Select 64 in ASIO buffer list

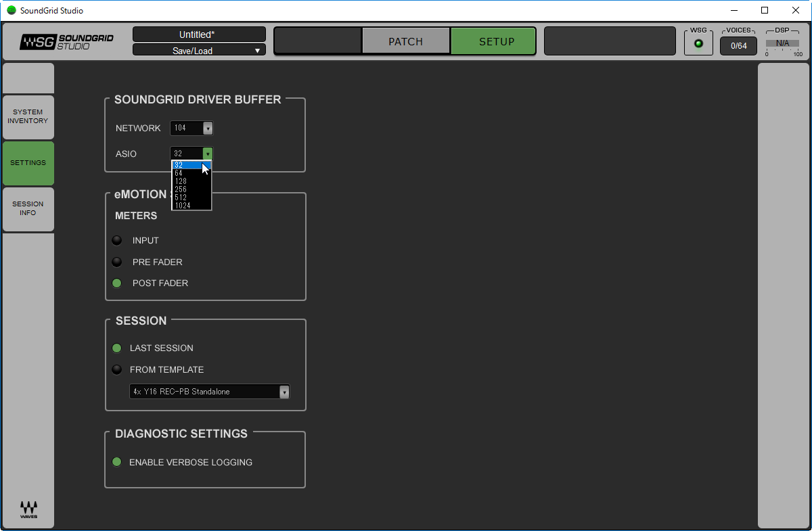pos(191,173)
